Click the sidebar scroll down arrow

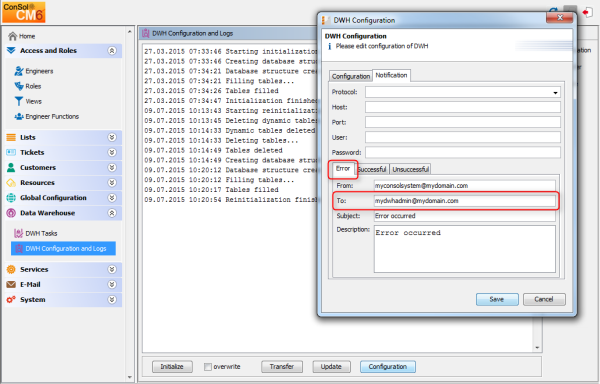pyautogui.click(x=129, y=377)
